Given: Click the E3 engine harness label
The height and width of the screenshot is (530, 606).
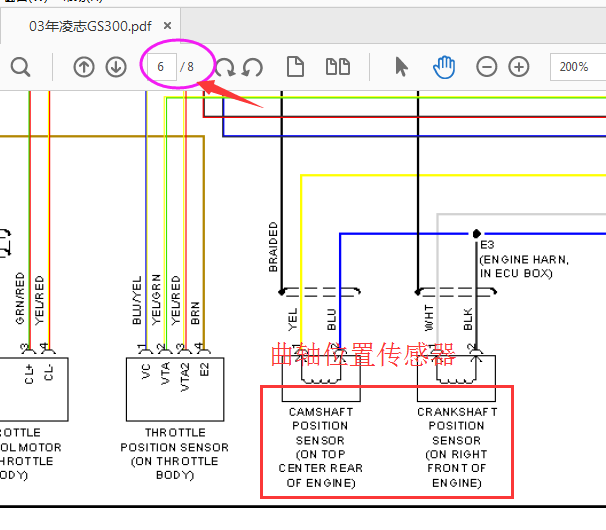Looking at the screenshot, I should [x=524, y=259].
